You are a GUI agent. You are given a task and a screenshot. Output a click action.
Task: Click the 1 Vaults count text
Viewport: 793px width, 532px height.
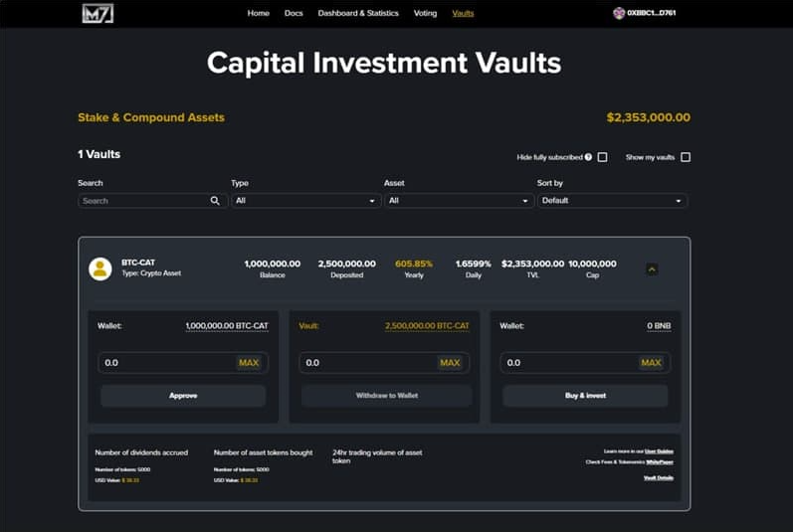(99, 154)
